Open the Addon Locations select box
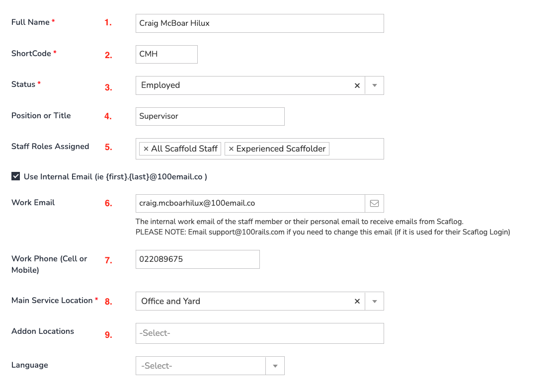Screen dimensions: 560x392 (x=260, y=333)
